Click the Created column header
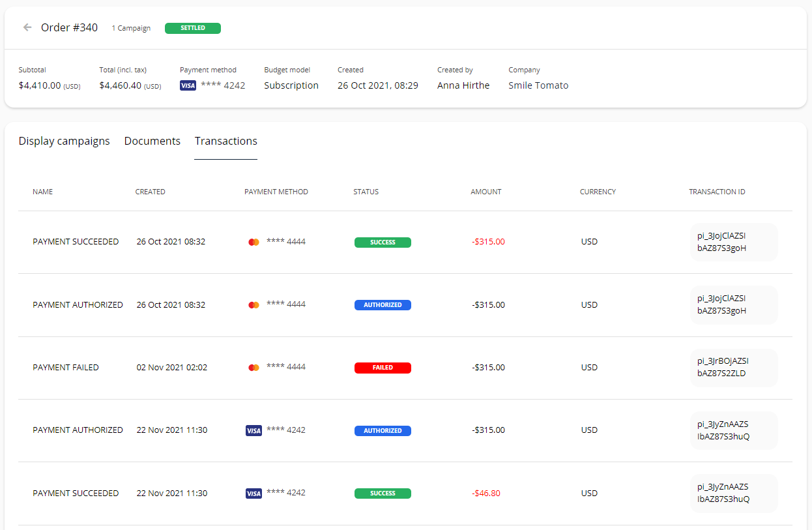Viewport: 812px width, 530px height. 150,192
